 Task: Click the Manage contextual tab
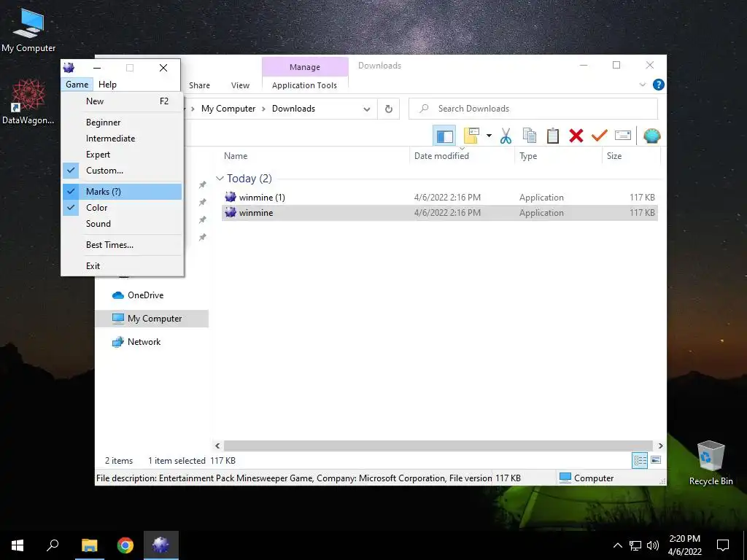pyautogui.click(x=305, y=67)
